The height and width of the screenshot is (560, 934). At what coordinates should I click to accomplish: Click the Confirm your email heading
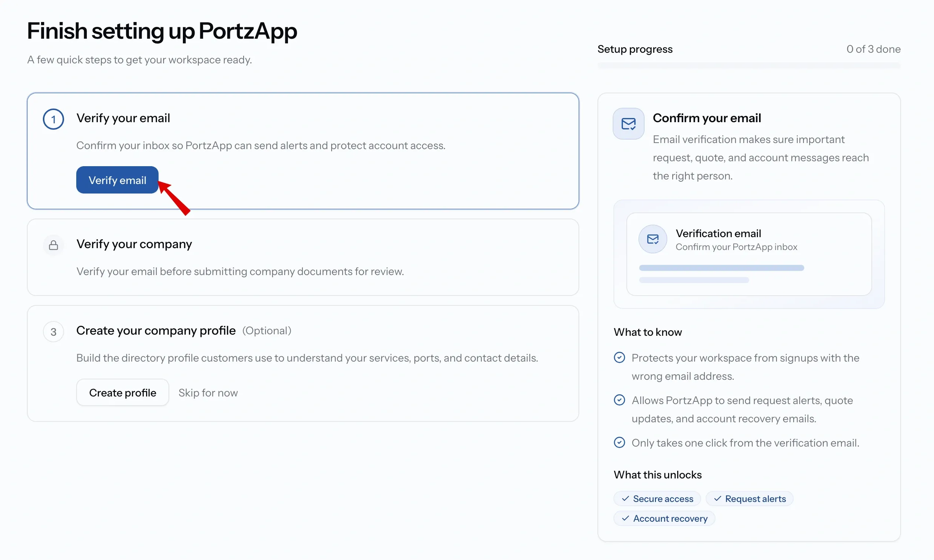707,118
